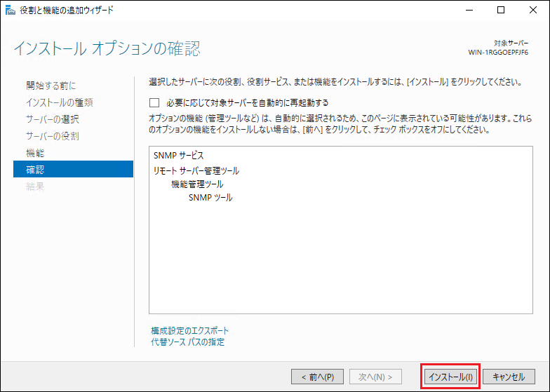Enable 必要に応じて対象サーバーを自動的に再起動する checkbox

154,102
